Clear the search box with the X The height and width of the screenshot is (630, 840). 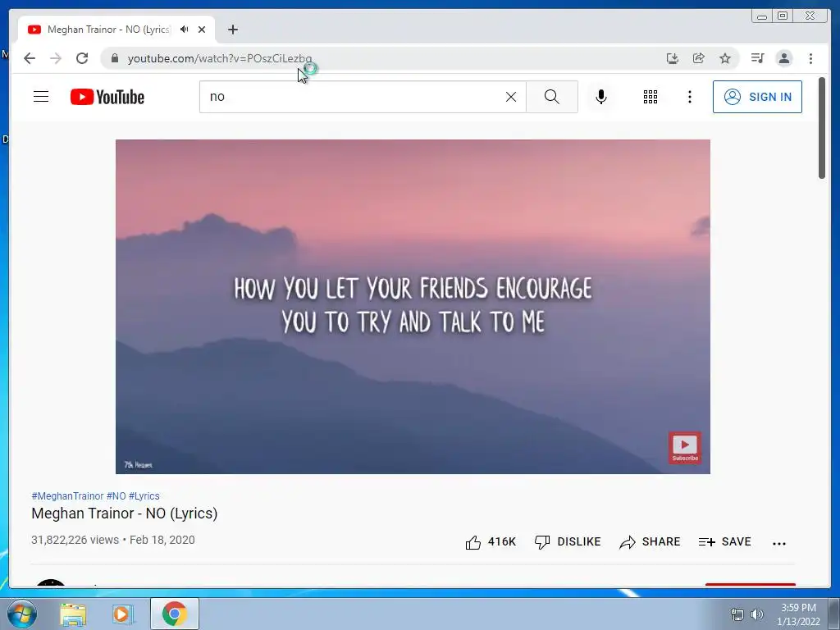(x=511, y=97)
